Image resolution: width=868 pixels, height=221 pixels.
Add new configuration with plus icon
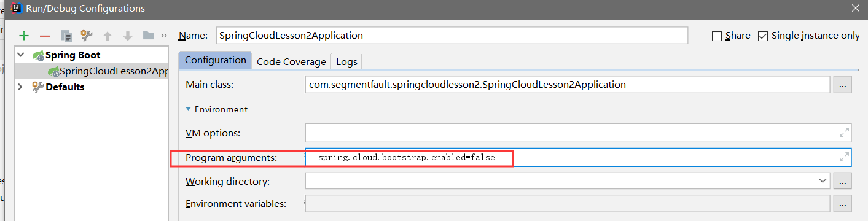[24, 36]
